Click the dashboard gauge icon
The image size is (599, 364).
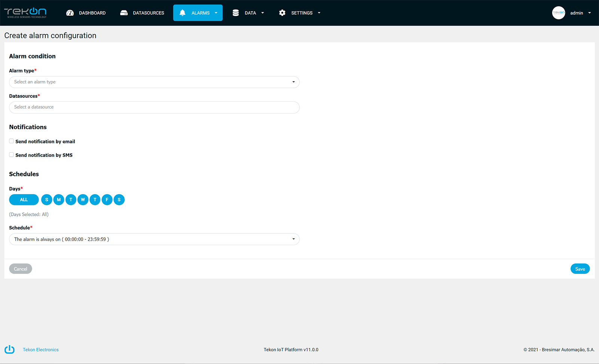click(70, 13)
